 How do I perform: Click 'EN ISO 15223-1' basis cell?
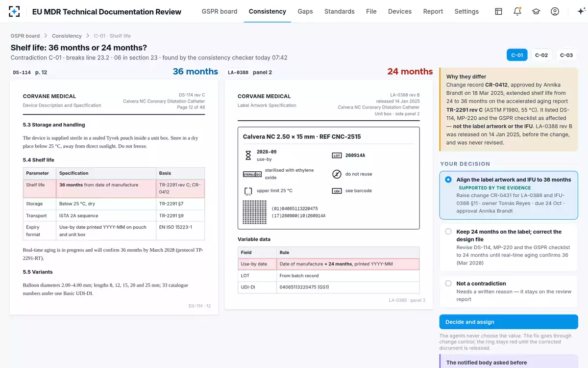tap(181, 231)
